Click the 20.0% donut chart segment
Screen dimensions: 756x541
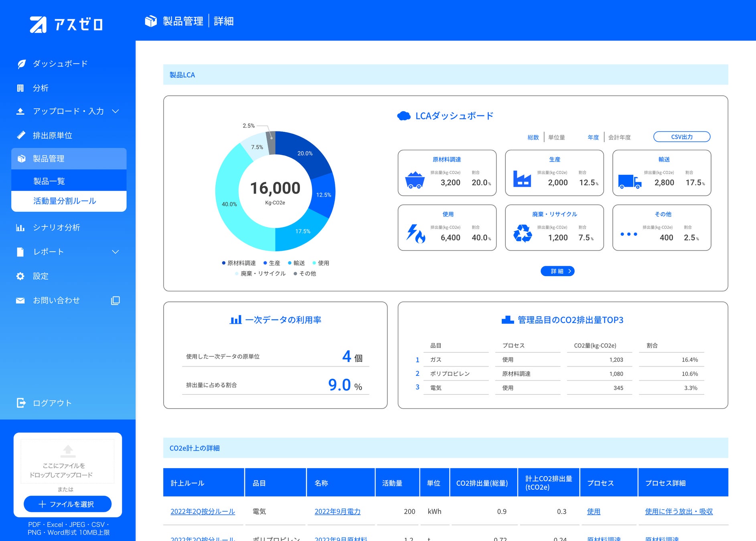coord(305,153)
